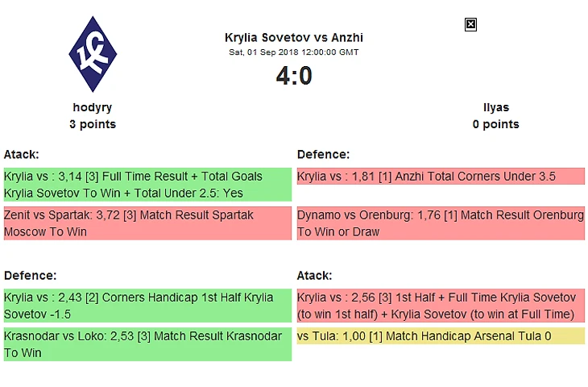Click 1st Half + Full Time Krylia bet

(441, 306)
